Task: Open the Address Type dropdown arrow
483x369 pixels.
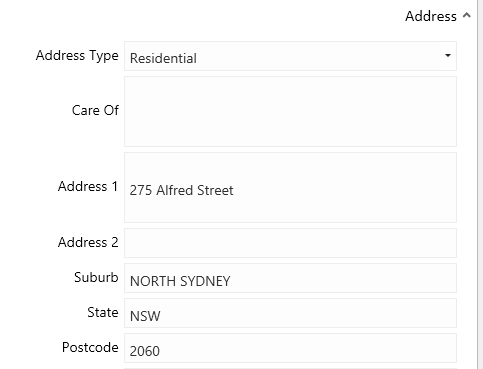Action: tap(448, 55)
